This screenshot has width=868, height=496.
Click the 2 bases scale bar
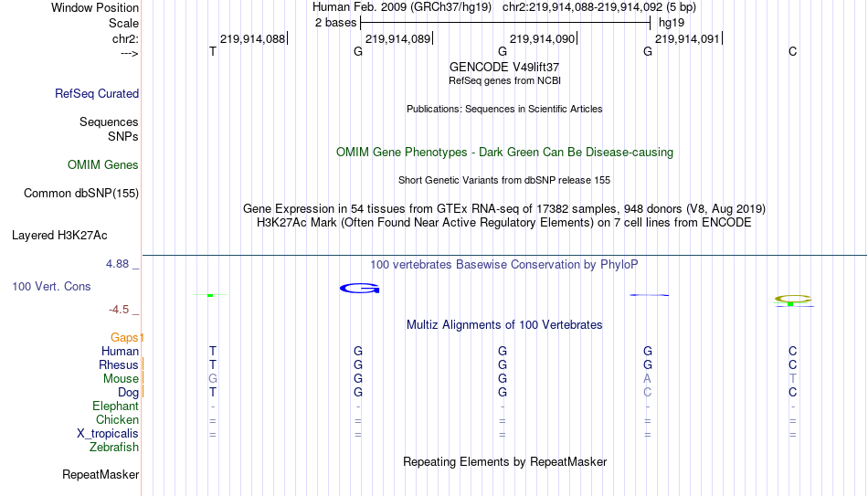[x=505, y=23]
